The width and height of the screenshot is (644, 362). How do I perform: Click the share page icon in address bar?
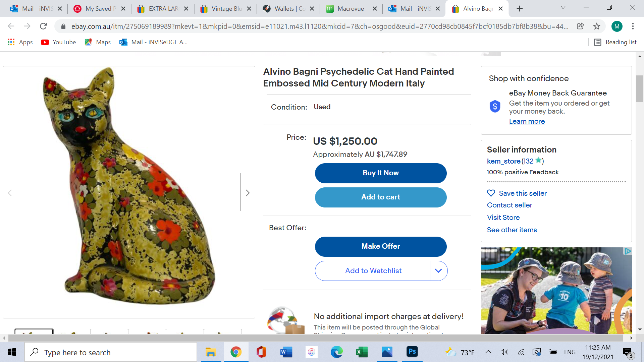pos(580,26)
